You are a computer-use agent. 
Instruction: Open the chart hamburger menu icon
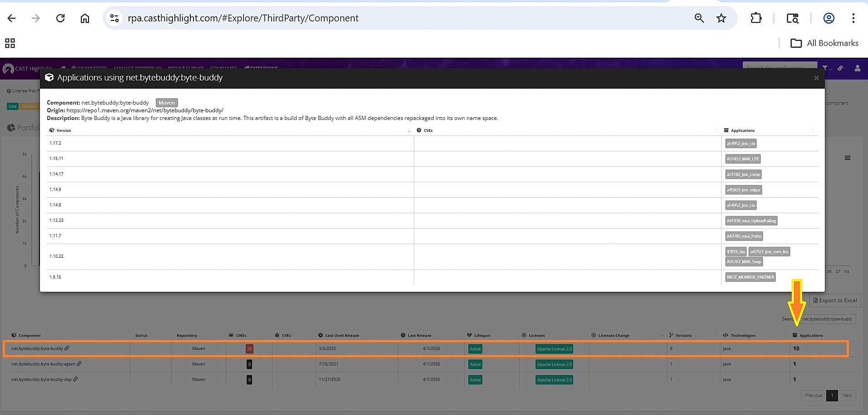848,158
